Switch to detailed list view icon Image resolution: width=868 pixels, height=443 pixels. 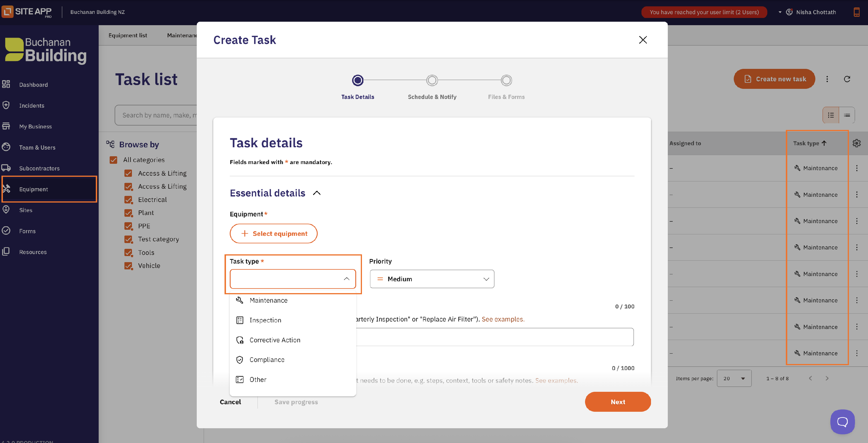pos(831,115)
